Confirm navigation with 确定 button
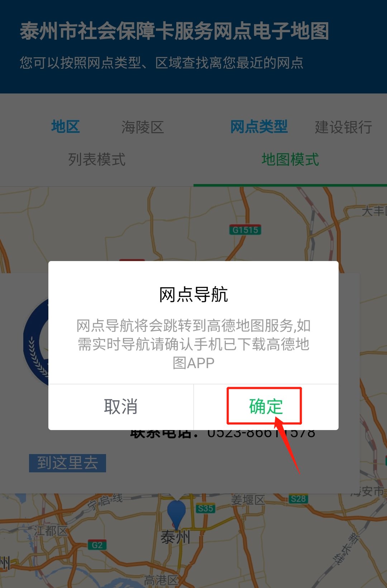The width and height of the screenshot is (387, 588). (x=266, y=407)
